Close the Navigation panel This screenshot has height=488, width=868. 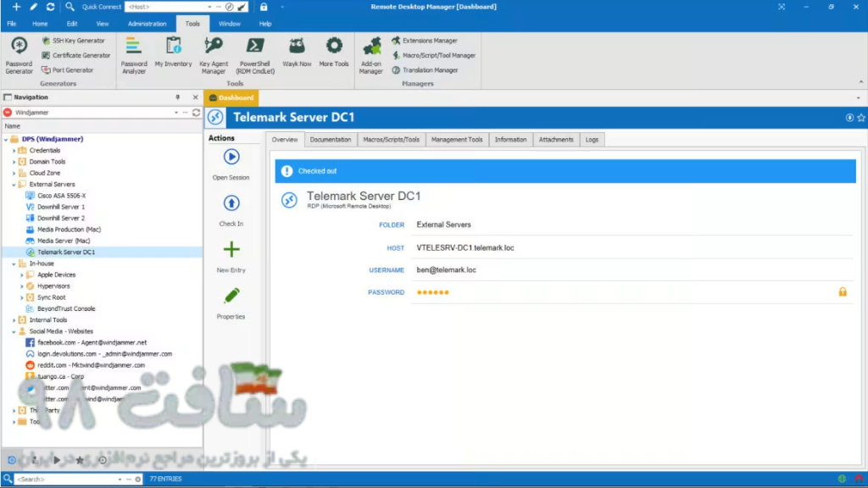(196, 97)
